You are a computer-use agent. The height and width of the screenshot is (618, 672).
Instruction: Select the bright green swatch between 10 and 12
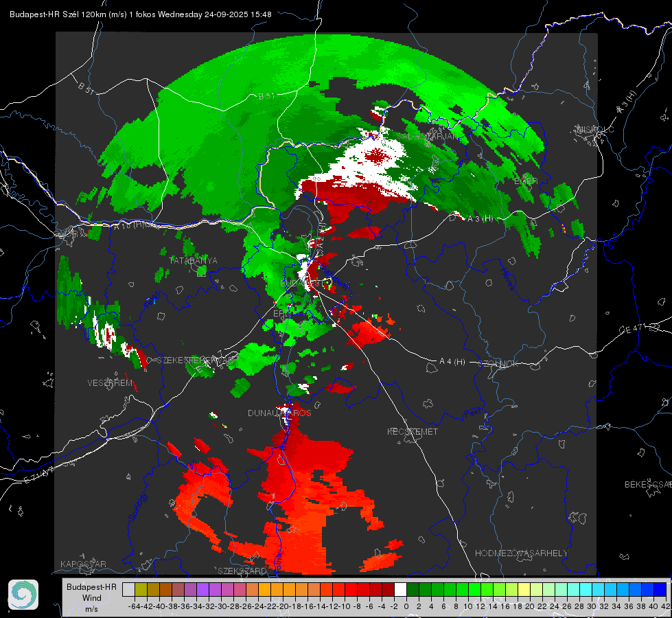click(474, 589)
